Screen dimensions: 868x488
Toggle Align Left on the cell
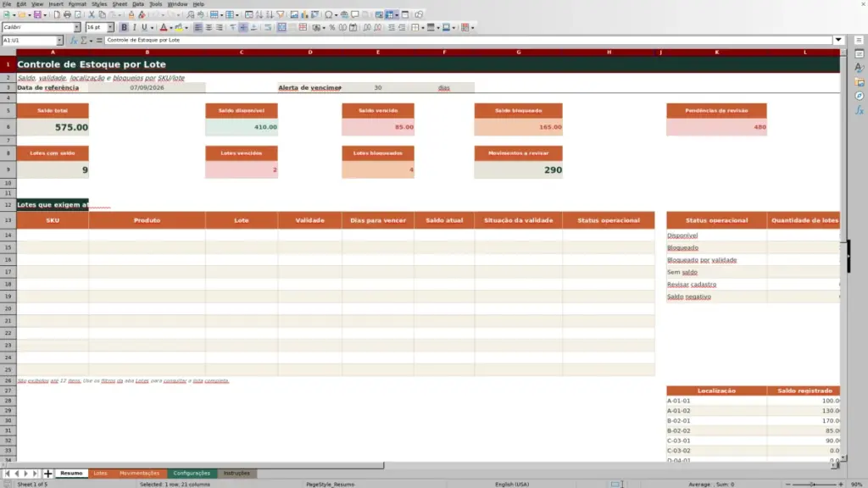[198, 28]
